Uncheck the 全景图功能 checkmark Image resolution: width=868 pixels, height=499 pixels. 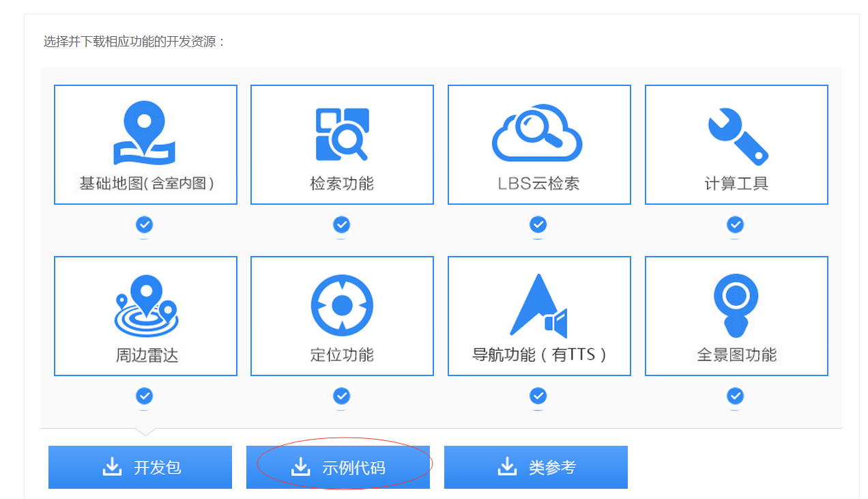(735, 396)
